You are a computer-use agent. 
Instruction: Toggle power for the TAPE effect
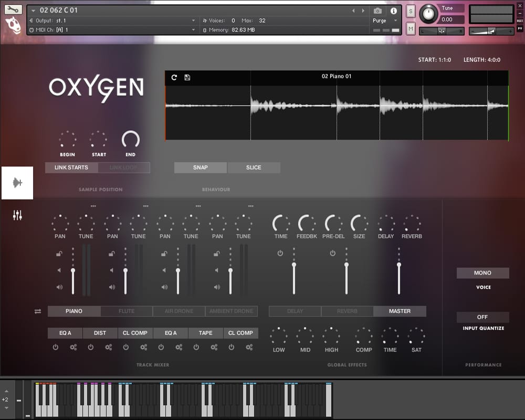click(196, 347)
